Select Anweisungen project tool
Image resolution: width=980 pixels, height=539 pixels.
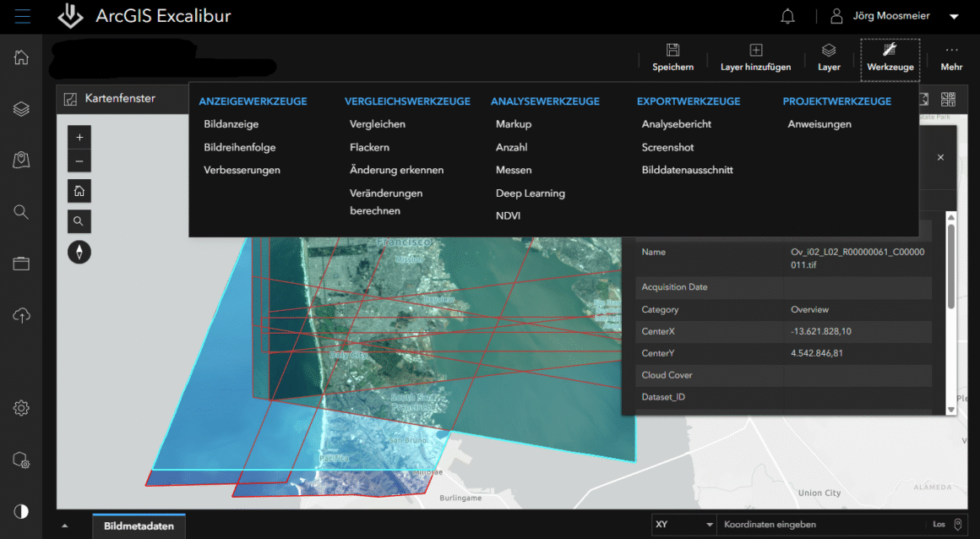[819, 124]
